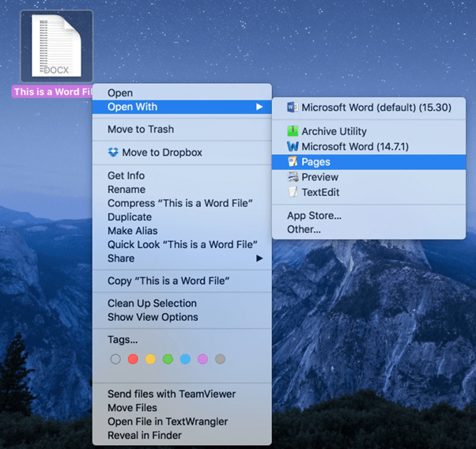Apply the yellow-orange tag

150,359
